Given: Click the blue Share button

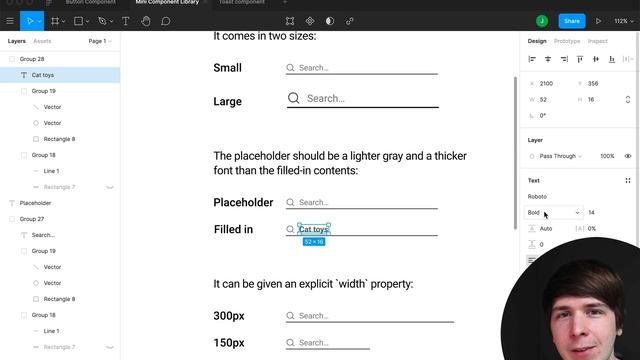Looking at the screenshot, I should pyautogui.click(x=572, y=21).
